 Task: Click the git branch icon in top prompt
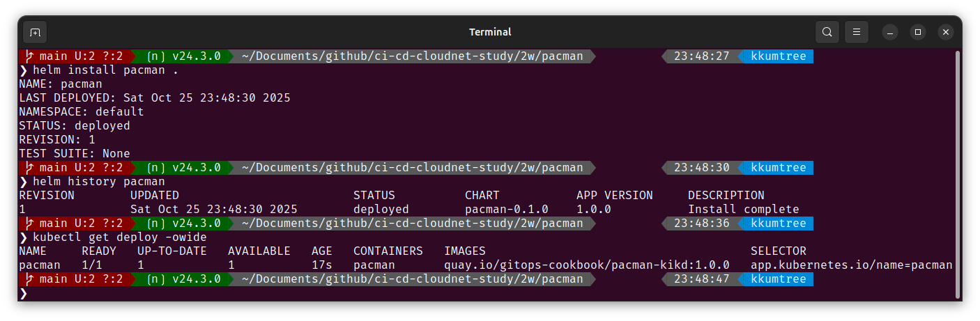(29, 56)
